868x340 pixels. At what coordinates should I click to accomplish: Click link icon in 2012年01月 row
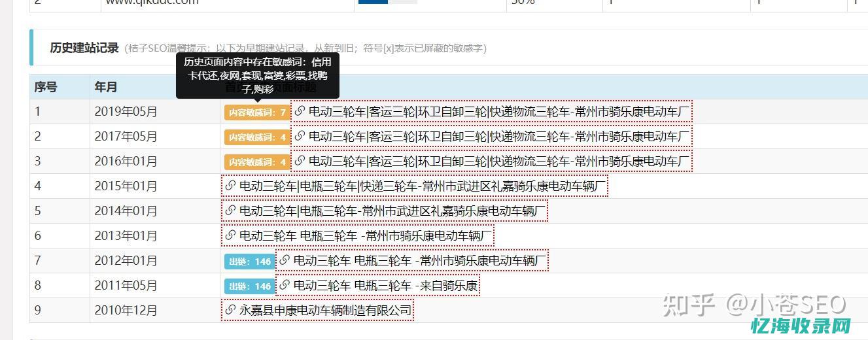point(285,261)
